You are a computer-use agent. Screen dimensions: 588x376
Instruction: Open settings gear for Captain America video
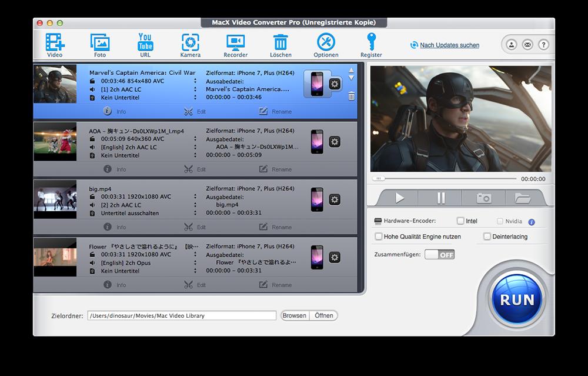pos(335,84)
